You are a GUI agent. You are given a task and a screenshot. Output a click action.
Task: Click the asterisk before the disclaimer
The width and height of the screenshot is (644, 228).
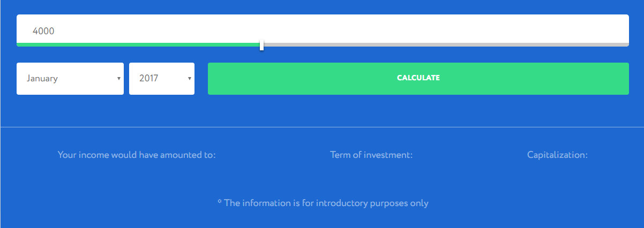[220, 202]
